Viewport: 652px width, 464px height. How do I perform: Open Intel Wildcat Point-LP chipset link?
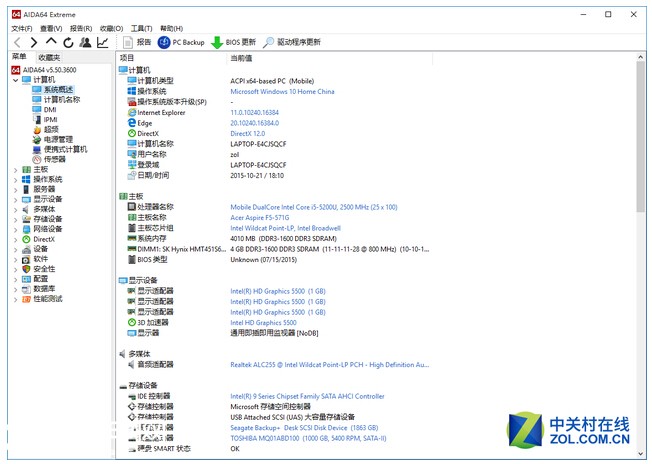coord(285,228)
